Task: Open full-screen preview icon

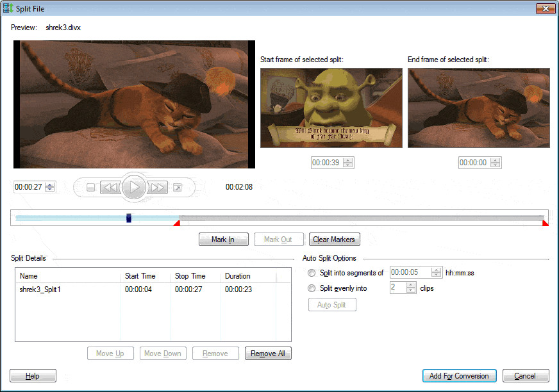Action: coord(177,187)
